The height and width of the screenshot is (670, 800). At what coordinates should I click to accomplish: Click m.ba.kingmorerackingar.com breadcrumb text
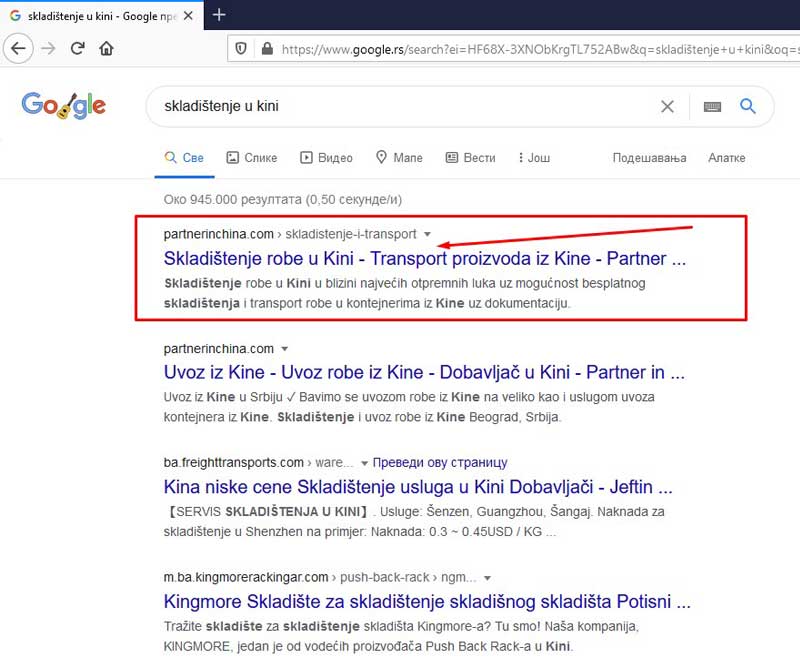tap(320, 577)
